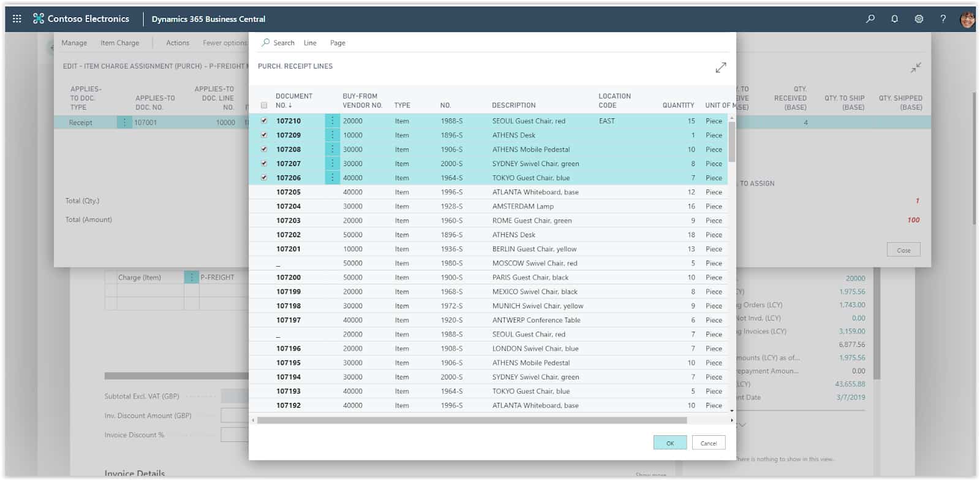Viewport: 980px width, 480px height.
Task: Click the 43,655.88 value in the factbox
Action: pyautogui.click(x=850, y=384)
